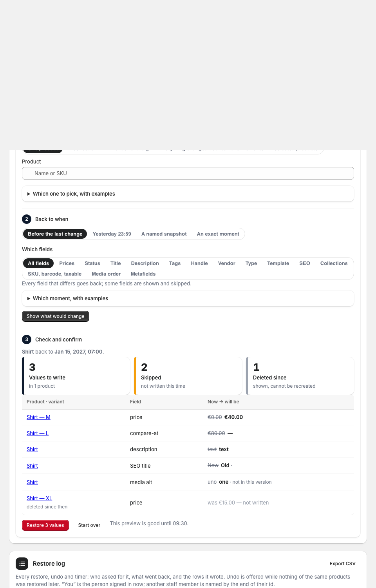The image size is (376, 588).
Task: Toggle the Prices field filter
Action: tap(67, 263)
